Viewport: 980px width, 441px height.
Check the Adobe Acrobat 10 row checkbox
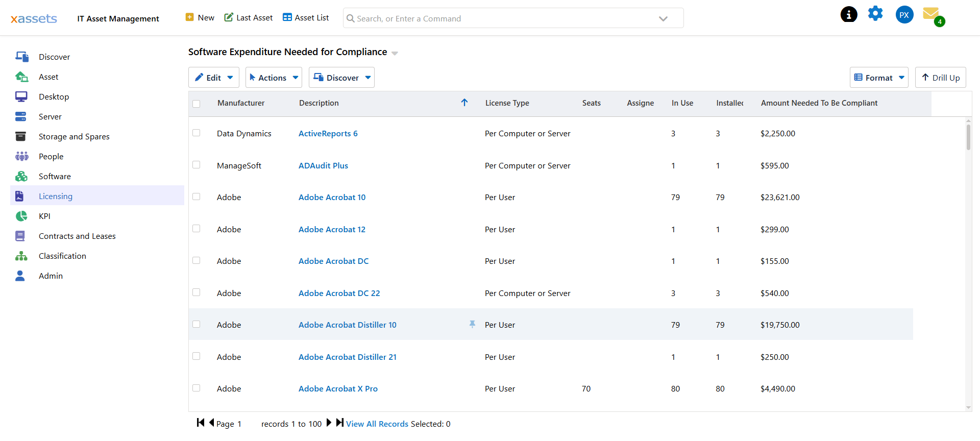[x=197, y=197]
